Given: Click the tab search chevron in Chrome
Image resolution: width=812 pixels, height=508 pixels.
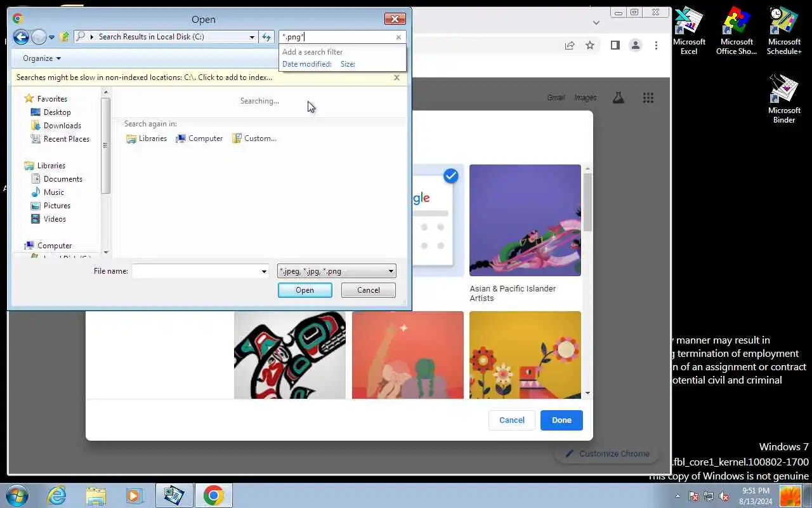Looking at the screenshot, I should point(596,22).
